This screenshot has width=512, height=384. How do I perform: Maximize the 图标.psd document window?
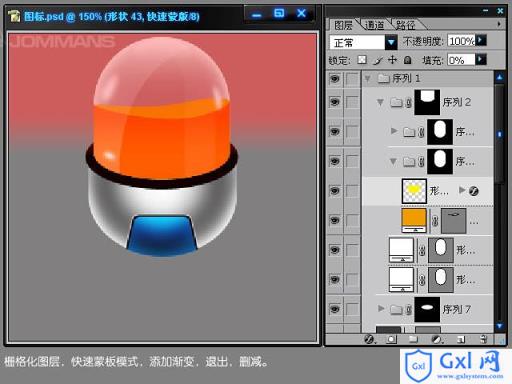[279, 14]
